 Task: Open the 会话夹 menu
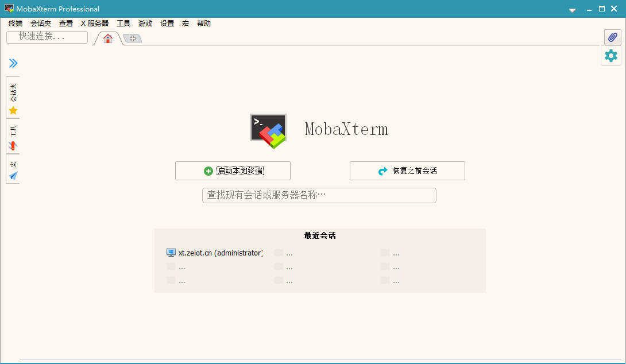[x=41, y=24]
